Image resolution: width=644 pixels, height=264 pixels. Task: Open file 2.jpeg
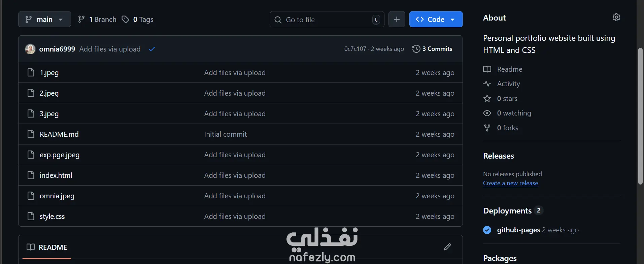(49, 93)
